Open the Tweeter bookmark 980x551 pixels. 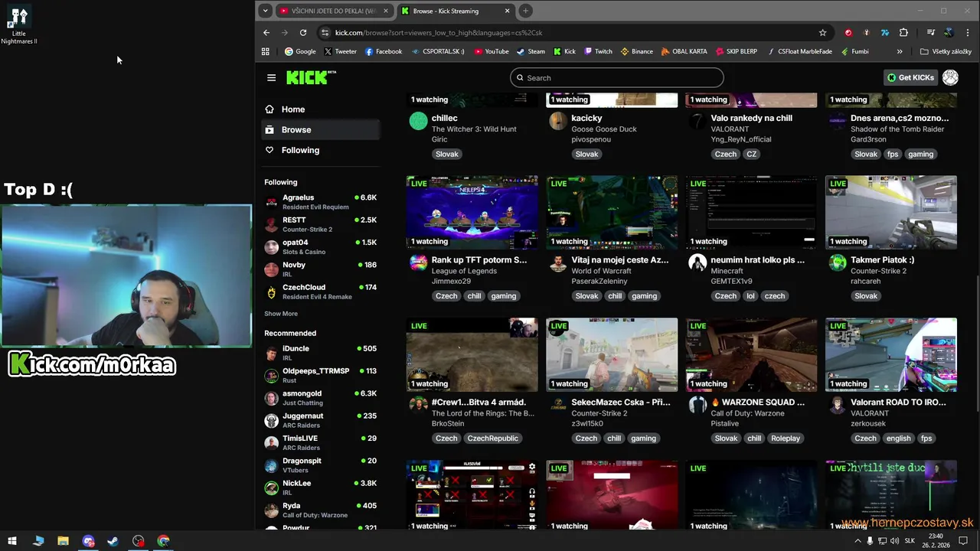[340, 51]
